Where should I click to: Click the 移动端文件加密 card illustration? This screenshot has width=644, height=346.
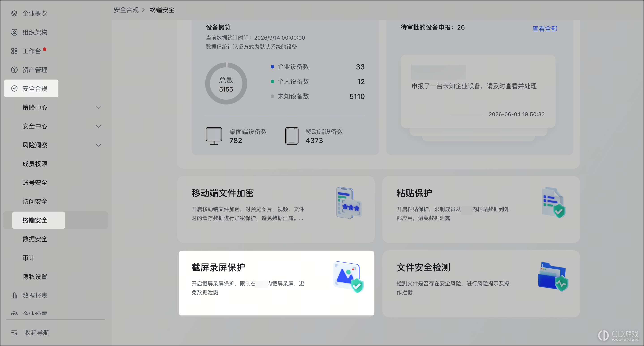pos(349,203)
